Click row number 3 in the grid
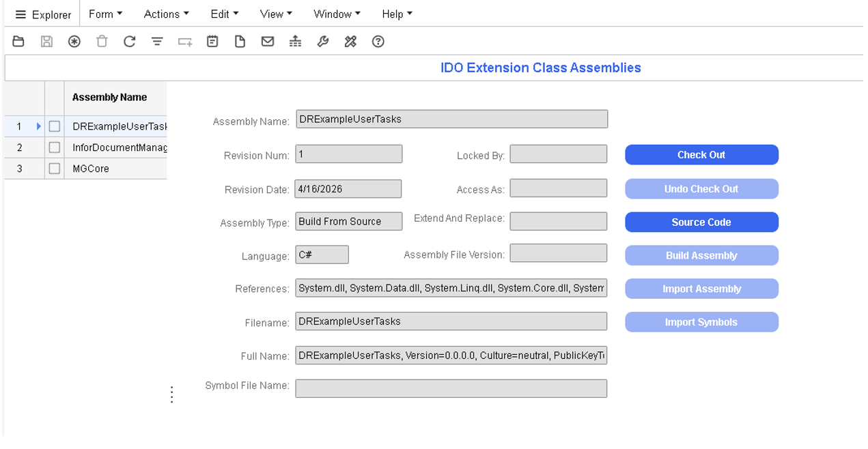This screenshot has width=868, height=449. 20,169
